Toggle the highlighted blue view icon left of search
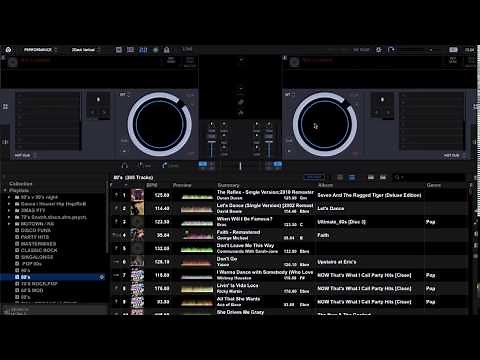The height and width of the screenshot is (360, 480). (x=352, y=178)
